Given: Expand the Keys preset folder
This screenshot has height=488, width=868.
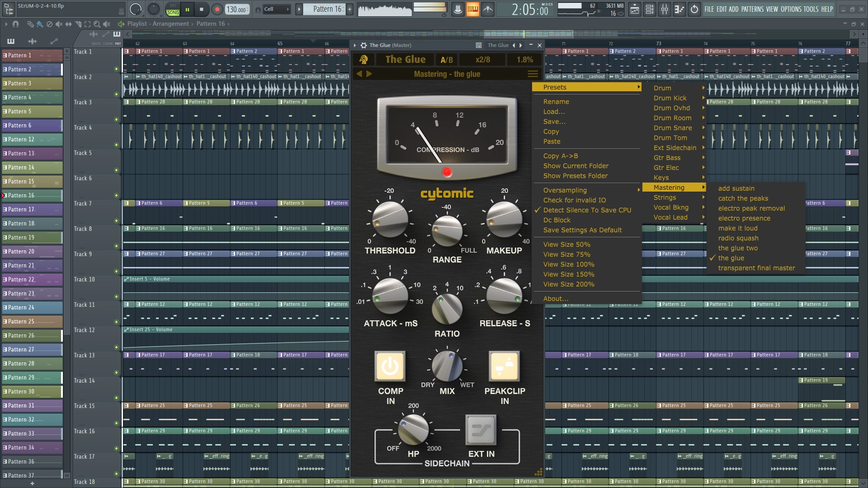Looking at the screenshot, I should (x=674, y=178).
